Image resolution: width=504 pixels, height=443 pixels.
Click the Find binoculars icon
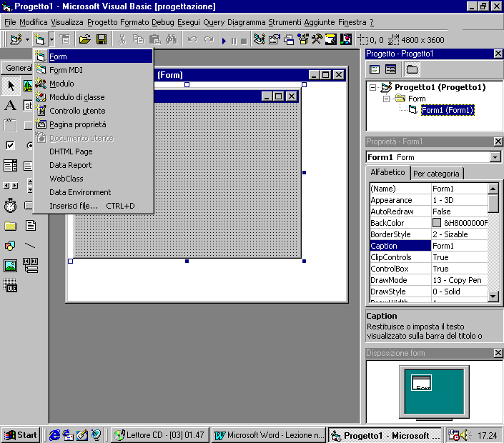click(x=172, y=40)
